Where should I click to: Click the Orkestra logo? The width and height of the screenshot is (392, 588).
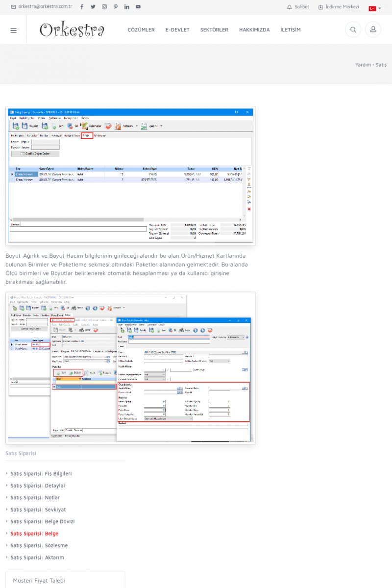tap(72, 30)
